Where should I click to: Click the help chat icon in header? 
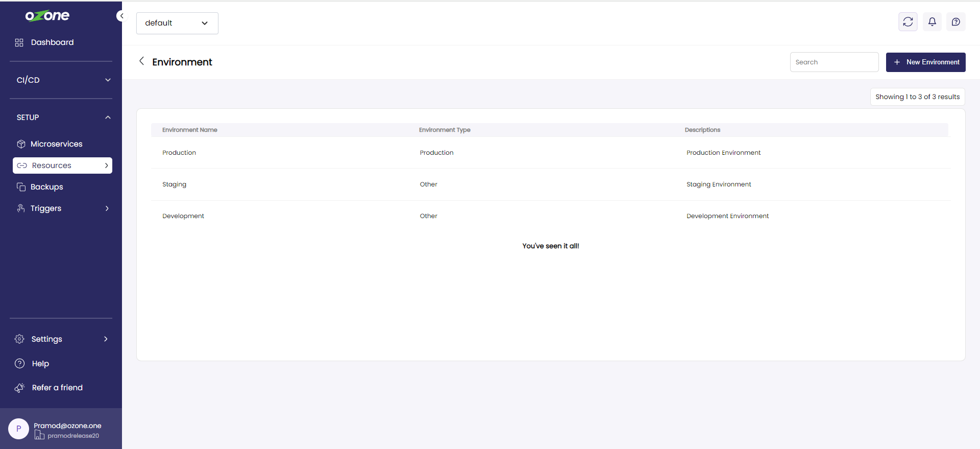point(955,22)
